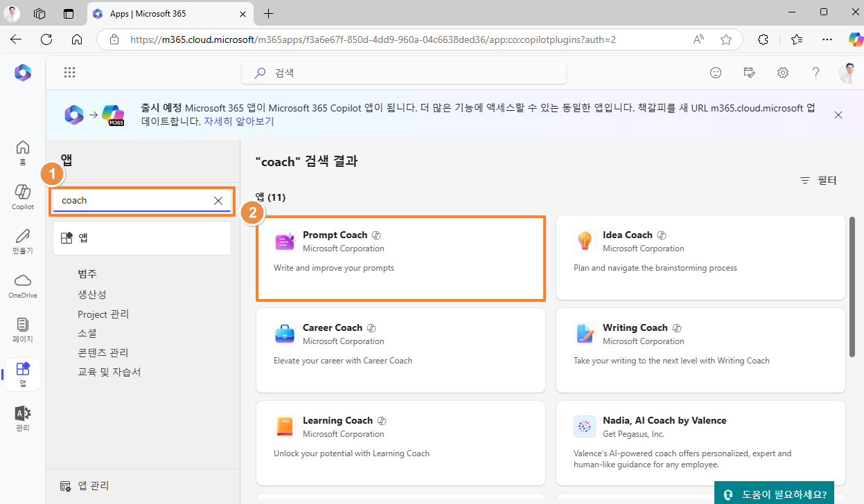The image size is (864, 504).
Task: Click the Writing Coach icon
Action: point(585,334)
